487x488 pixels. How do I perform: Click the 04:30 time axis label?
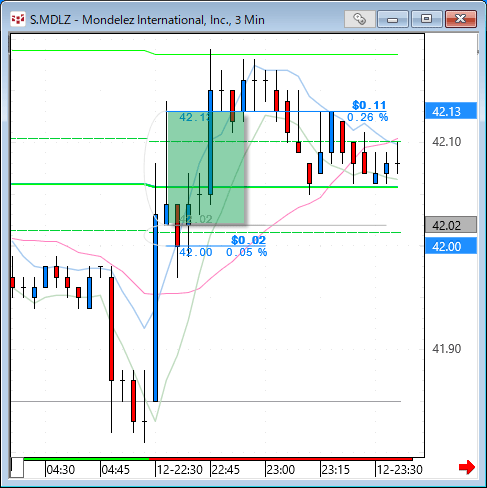pos(60,470)
